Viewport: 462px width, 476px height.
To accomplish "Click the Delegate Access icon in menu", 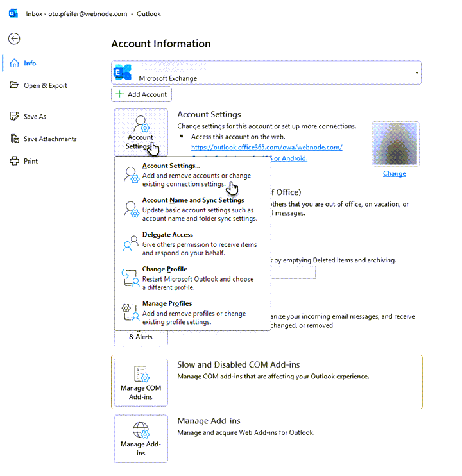I will [x=131, y=244].
